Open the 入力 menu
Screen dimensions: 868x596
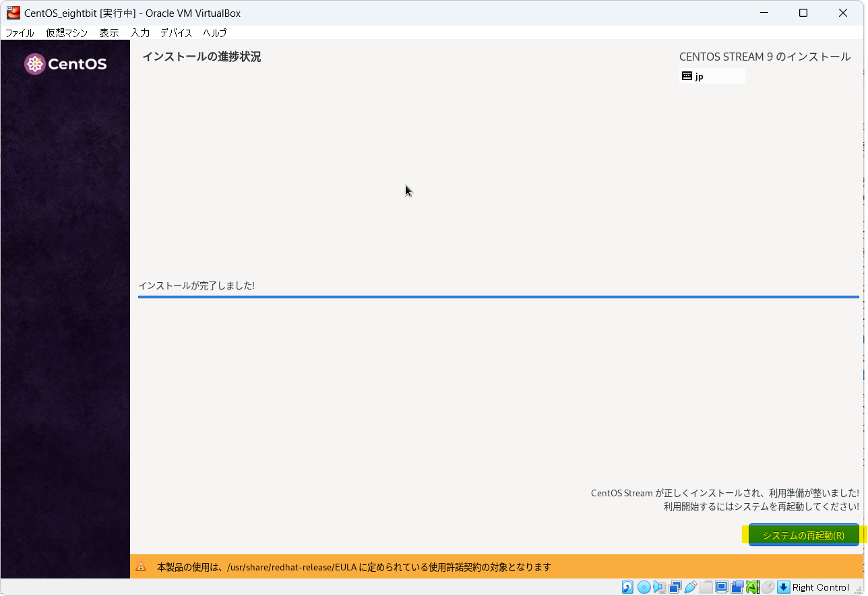tap(140, 32)
